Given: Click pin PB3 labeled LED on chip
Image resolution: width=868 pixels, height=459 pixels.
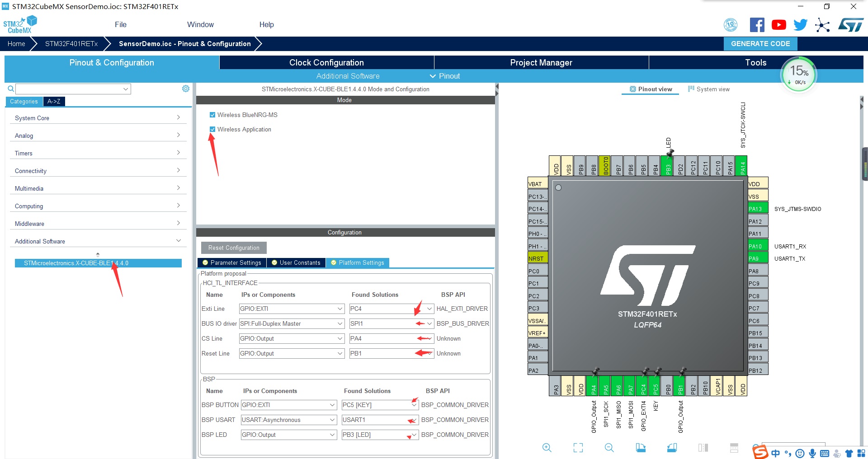Looking at the screenshot, I should (x=668, y=165).
